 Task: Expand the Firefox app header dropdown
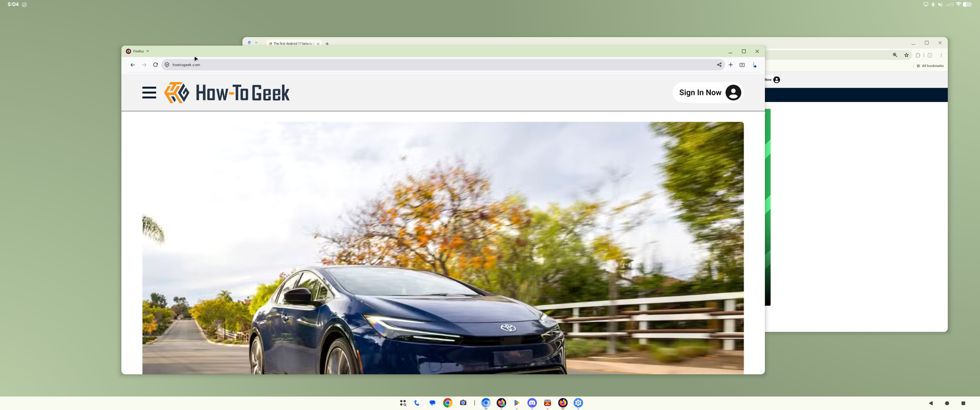click(x=138, y=51)
